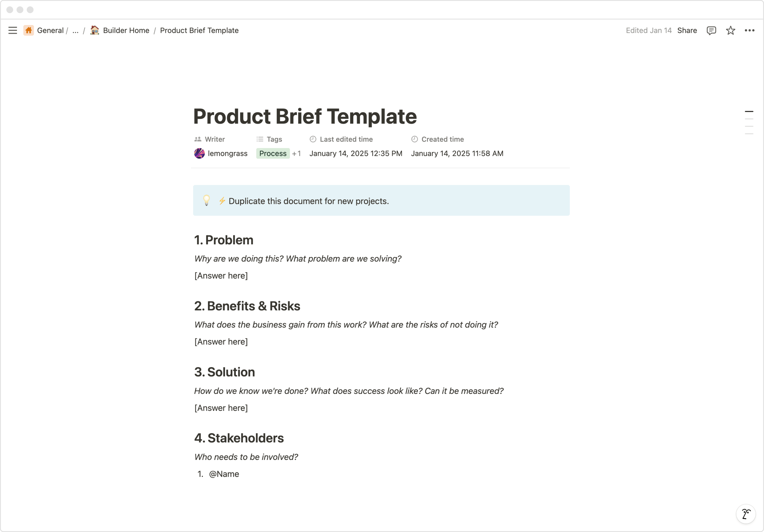Open the AI assistant icon at bottom right
This screenshot has height=532, width=764.
(746, 514)
